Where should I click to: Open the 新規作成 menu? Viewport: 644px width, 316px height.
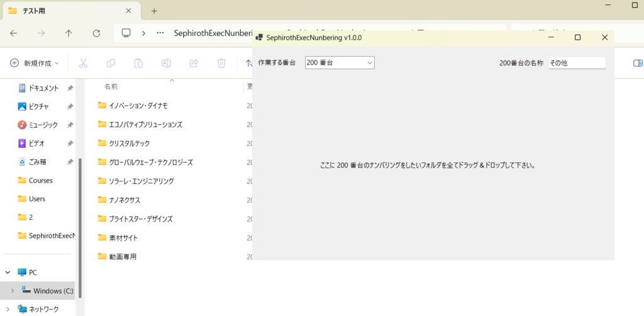click(x=35, y=64)
